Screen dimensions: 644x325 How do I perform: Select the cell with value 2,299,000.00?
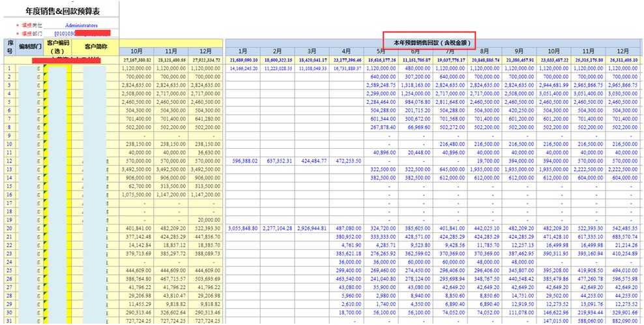(x=381, y=94)
